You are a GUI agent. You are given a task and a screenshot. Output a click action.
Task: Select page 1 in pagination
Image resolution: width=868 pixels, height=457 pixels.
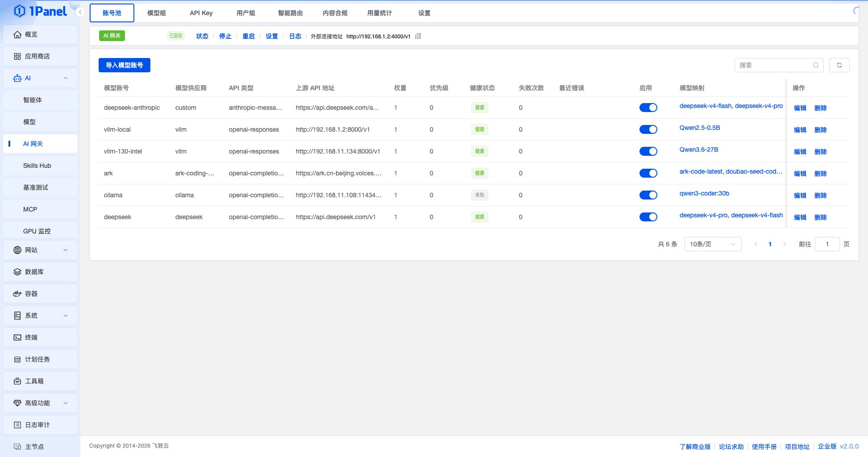(x=770, y=244)
